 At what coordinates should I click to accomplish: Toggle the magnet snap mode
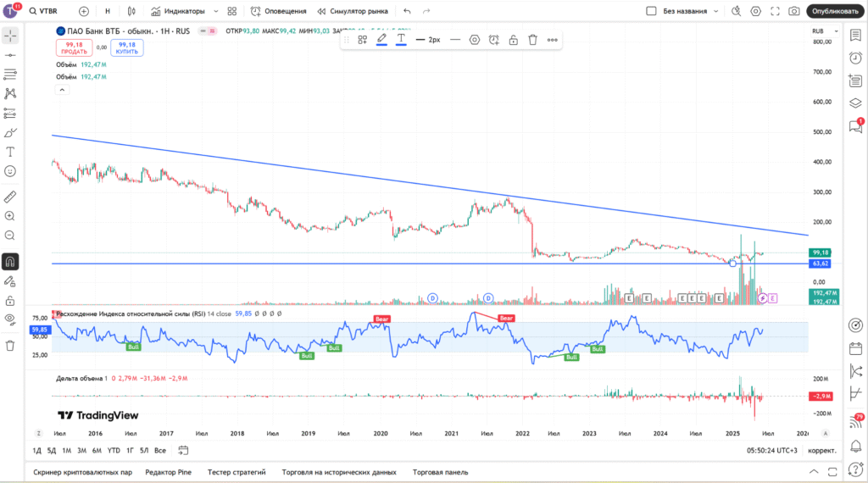point(10,262)
